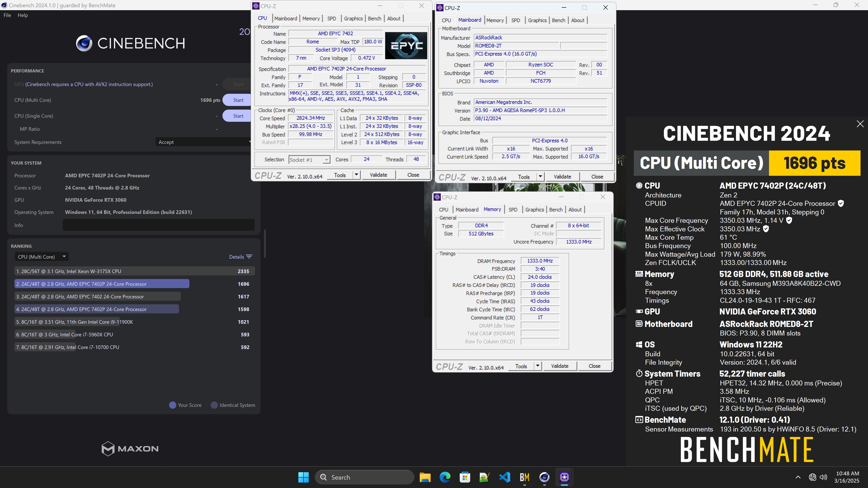Screen dimensions: 868x488
Task: Open System Requirements Accept dropdown
Action: click(x=203, y=142)
